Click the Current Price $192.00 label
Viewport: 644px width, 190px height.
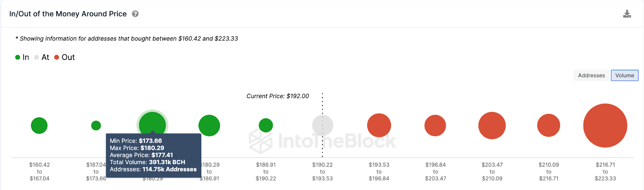point(278,96)
